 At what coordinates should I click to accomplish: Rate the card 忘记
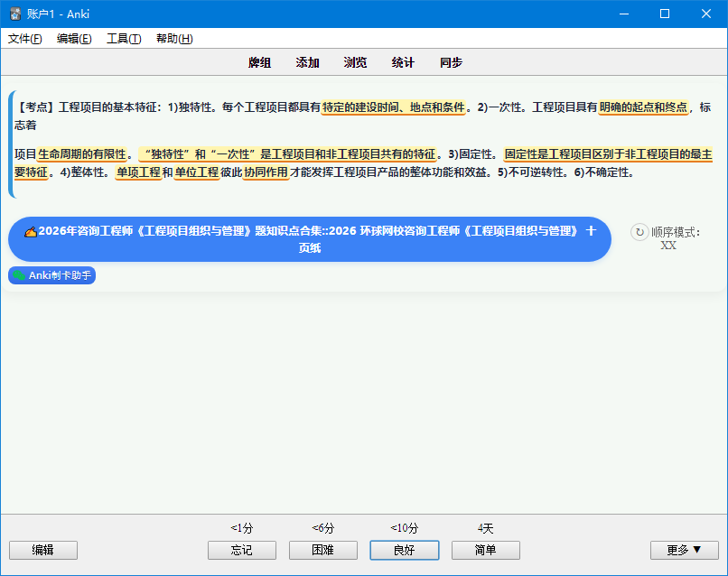tap(242, 550)
